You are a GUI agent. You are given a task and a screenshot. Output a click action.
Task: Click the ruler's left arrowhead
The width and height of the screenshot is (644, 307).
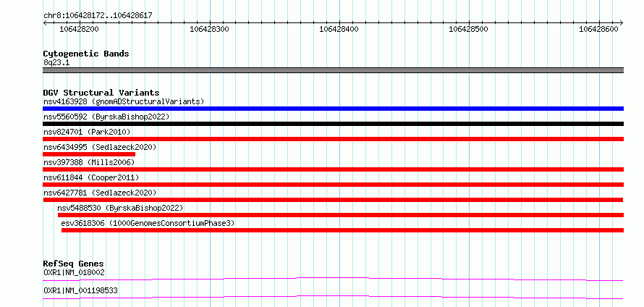coord(45,22)
